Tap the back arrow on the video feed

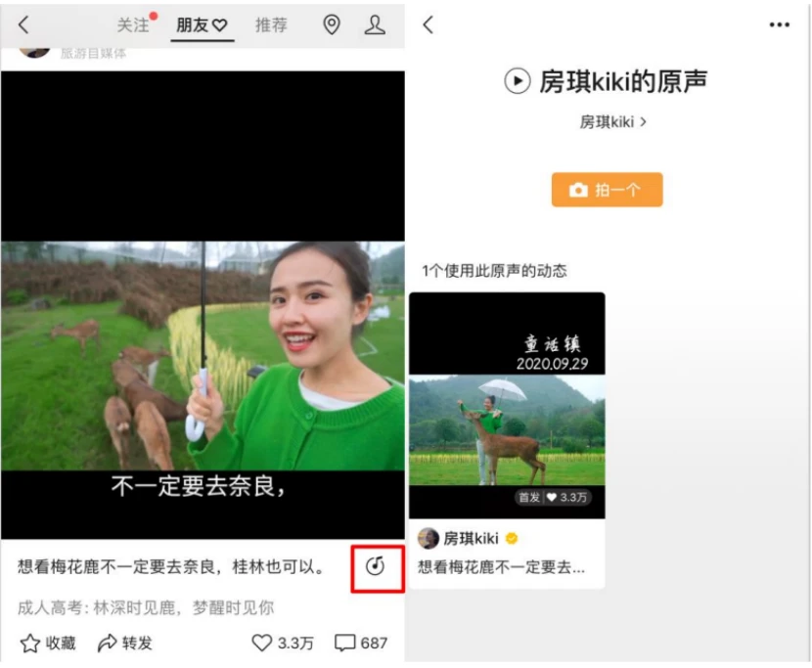click(x=23, y=25)
